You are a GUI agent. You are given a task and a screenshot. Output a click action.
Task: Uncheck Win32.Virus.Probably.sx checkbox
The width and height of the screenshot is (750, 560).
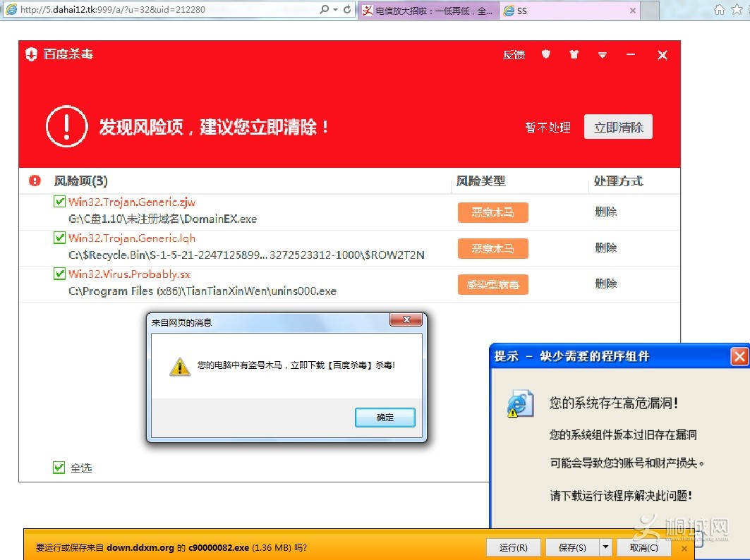point(60,274)
